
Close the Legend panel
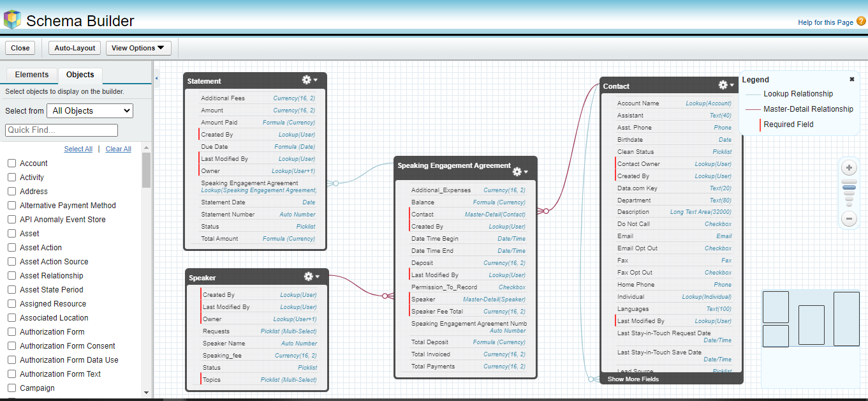(851, 80)
